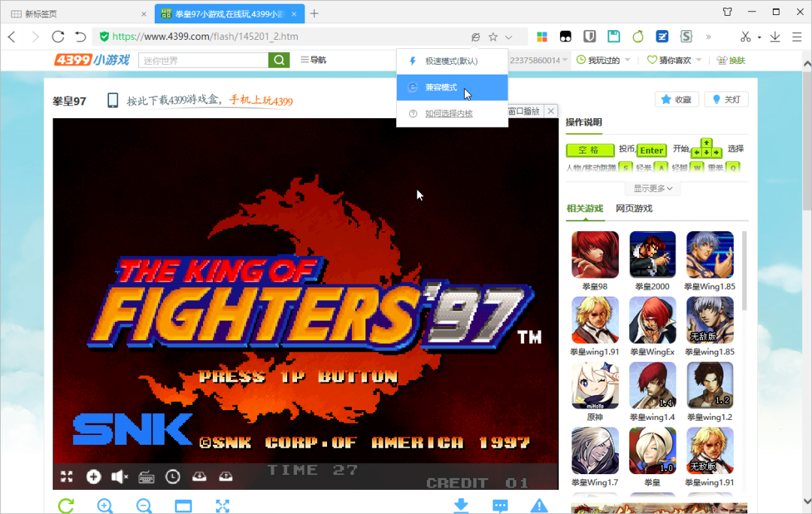The image size is (812, 514).
Task: Switch to the 新标签页 tab
Action: [x=77, y=14]
